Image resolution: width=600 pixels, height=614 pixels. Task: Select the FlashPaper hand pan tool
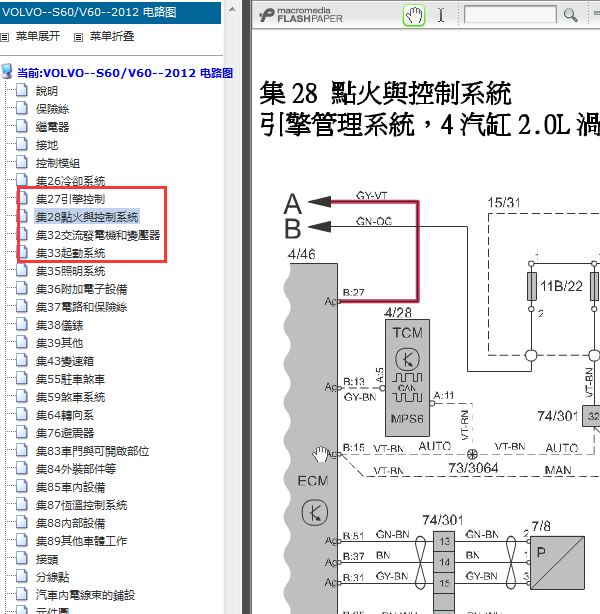coord(414,16)
